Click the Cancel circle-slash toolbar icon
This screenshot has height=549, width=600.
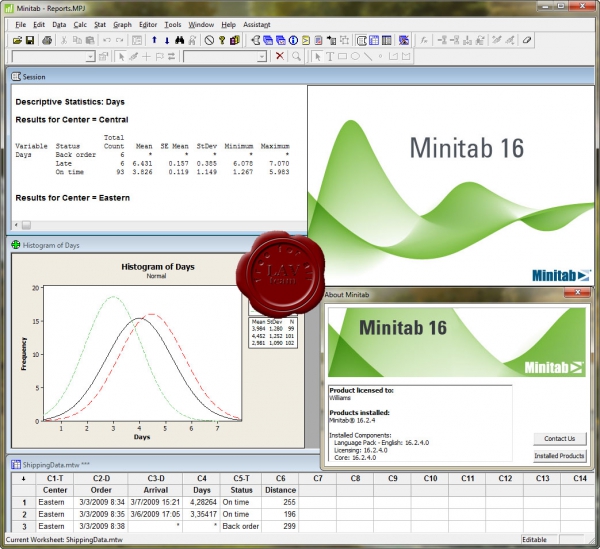[x=209, y=40]
